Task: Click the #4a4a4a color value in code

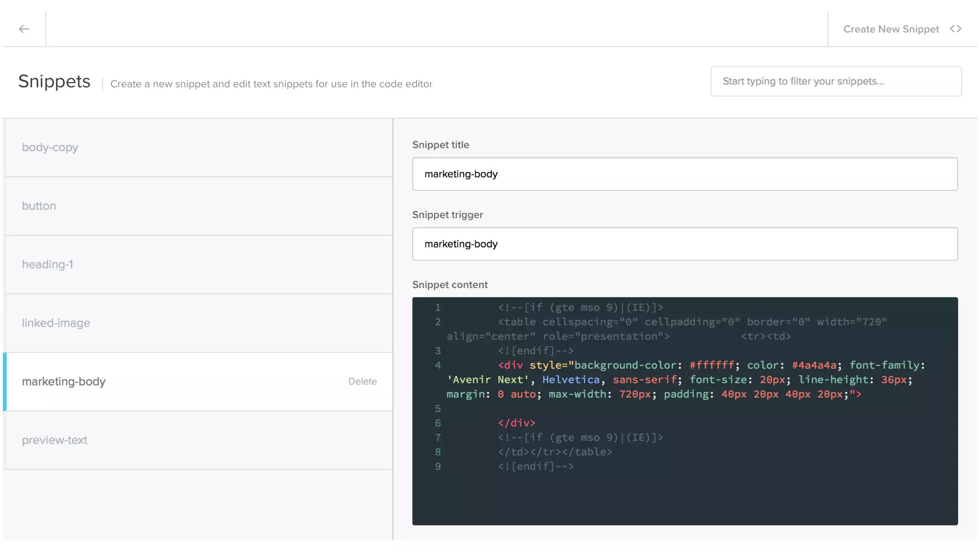Action: [814, 365]
